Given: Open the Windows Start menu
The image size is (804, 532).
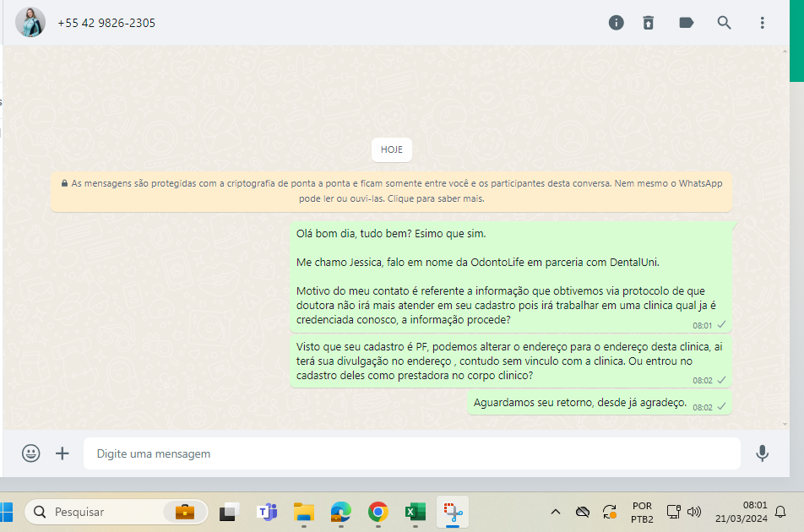Looking at the screenshot, I should pyautogui.click(x=6, y=512).
